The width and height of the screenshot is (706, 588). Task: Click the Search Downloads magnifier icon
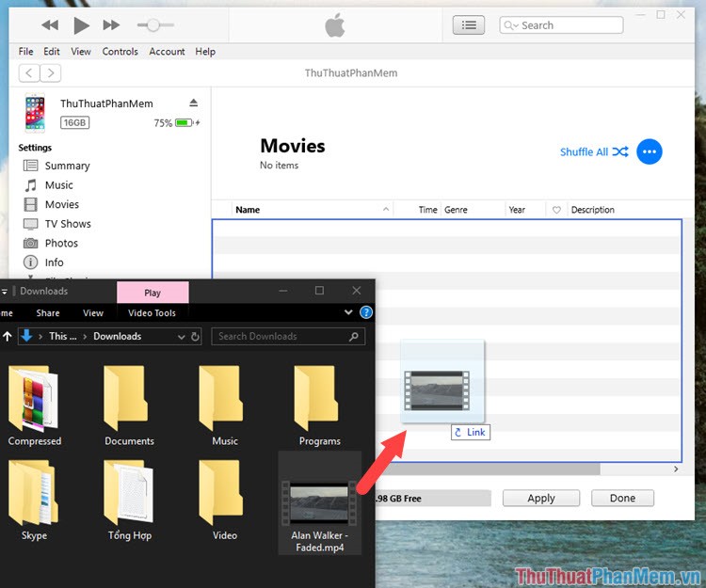[354, 337]
